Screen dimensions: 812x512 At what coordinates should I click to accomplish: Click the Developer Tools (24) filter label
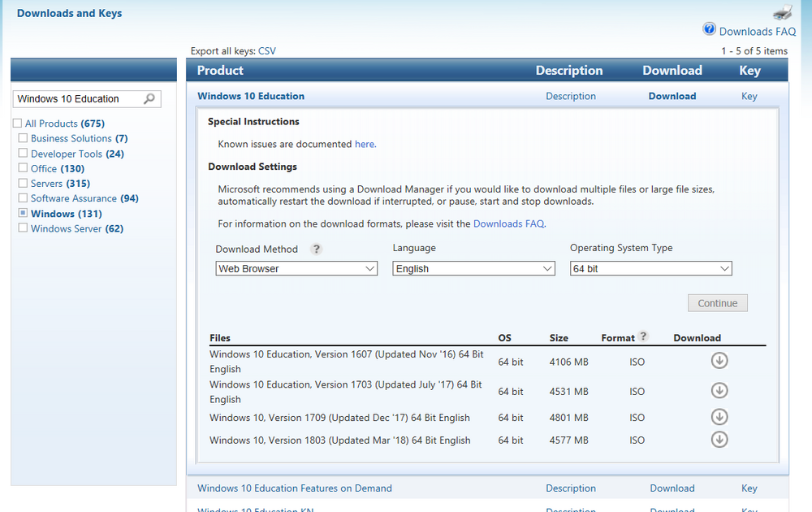pos(77,154)
